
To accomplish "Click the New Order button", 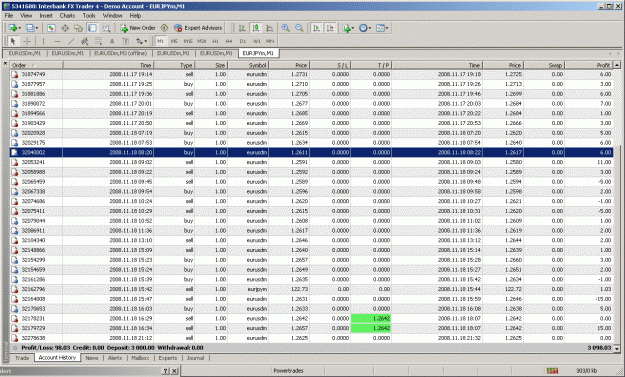I will [x=138, y=28].
